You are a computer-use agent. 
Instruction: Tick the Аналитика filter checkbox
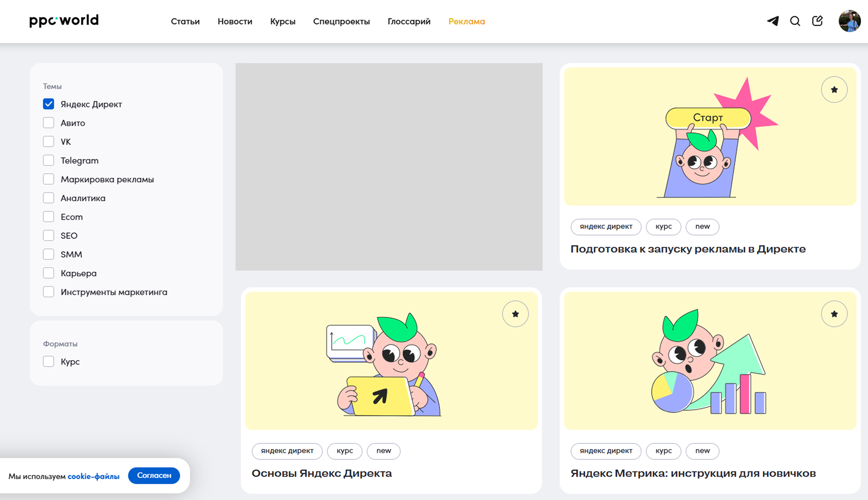(x=49, y=198)
